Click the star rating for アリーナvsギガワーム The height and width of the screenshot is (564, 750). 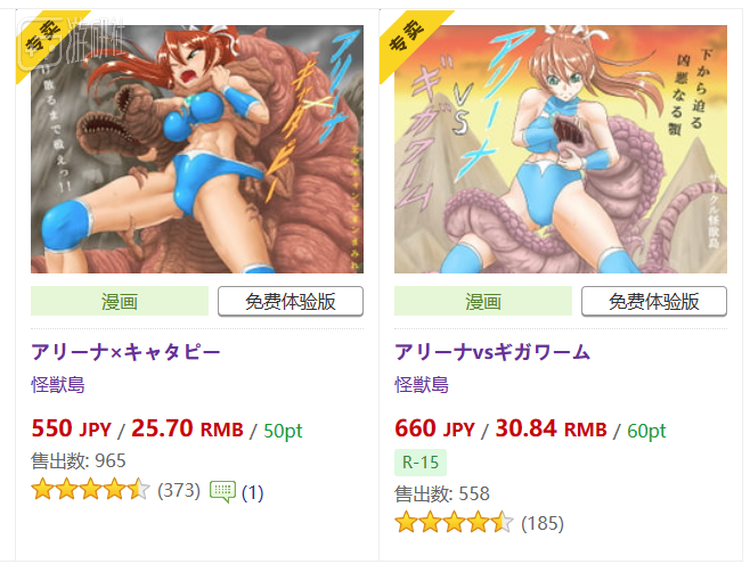(454, 522)
